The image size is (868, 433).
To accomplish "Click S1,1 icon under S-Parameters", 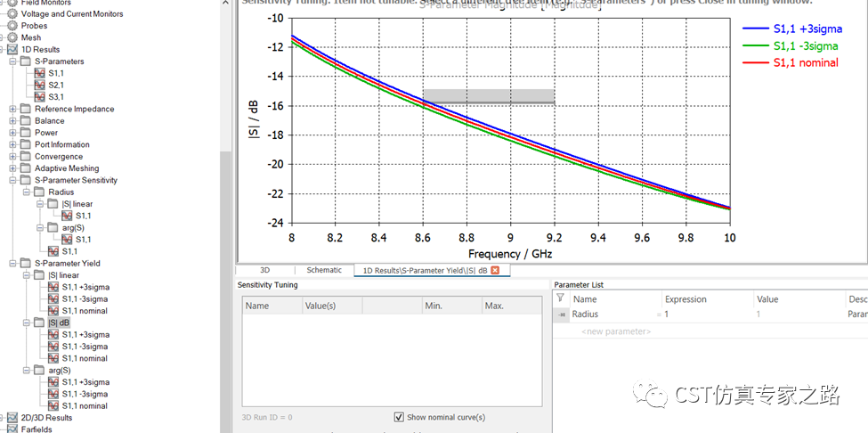I will 40,73.
